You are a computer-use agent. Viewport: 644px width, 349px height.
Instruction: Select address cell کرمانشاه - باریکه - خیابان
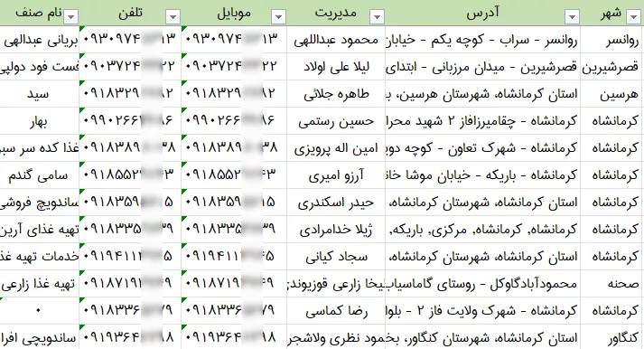pyautogui.click(x=483, y=175)
